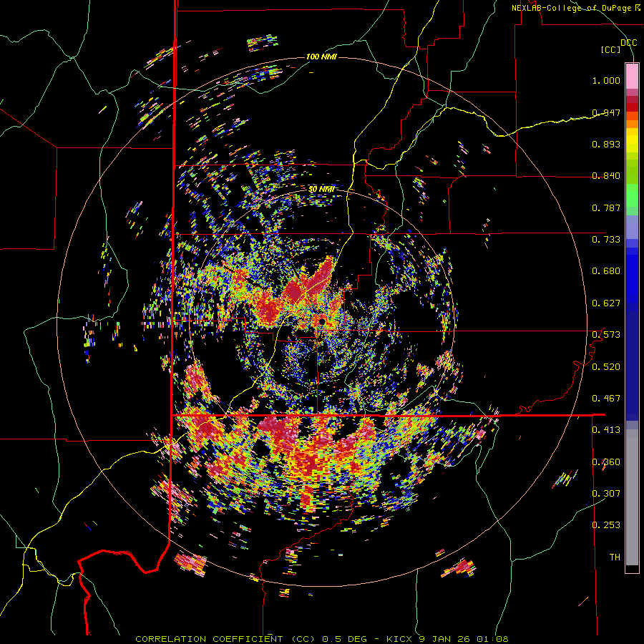
Task: Click the 0.360 scale value
Action: click(606, 462)
